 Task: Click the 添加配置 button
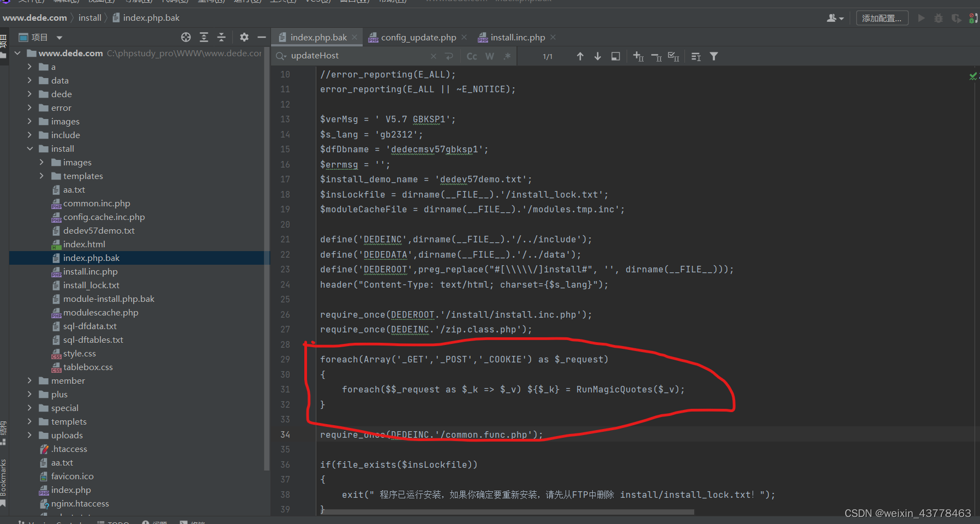[x=882, y=17]
